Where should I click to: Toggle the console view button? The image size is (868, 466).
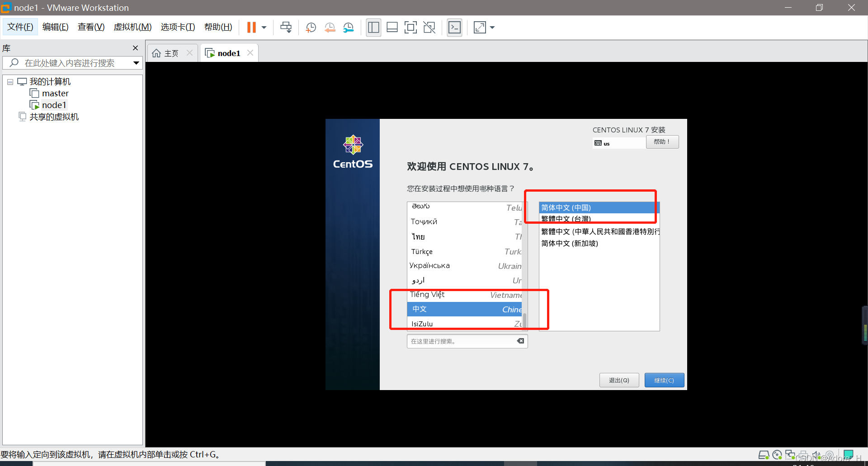454,28
